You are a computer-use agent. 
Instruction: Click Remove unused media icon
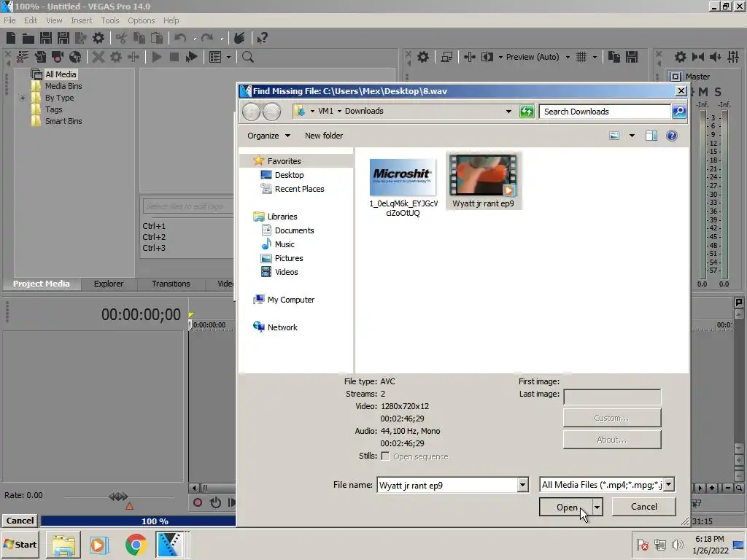tap(23, 57)
